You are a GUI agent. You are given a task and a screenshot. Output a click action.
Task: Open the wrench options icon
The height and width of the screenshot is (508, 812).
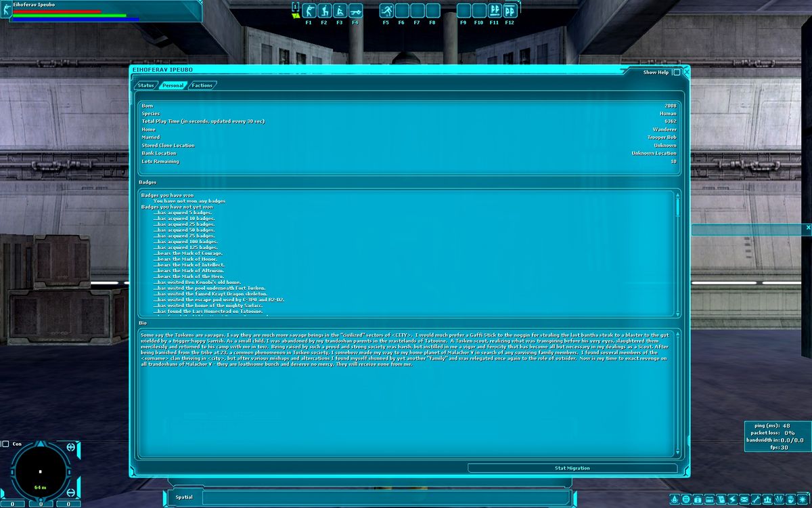pyautogui.click(x=756, y=499)
